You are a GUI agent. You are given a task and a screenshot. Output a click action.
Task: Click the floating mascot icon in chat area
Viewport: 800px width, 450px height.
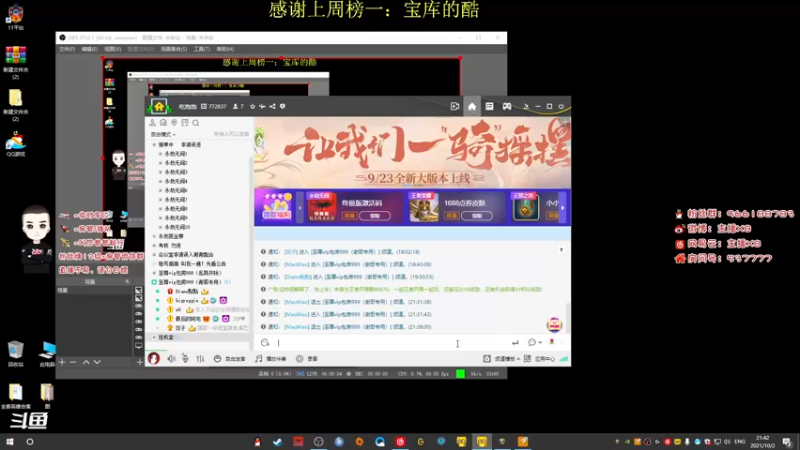click(554, 324)
